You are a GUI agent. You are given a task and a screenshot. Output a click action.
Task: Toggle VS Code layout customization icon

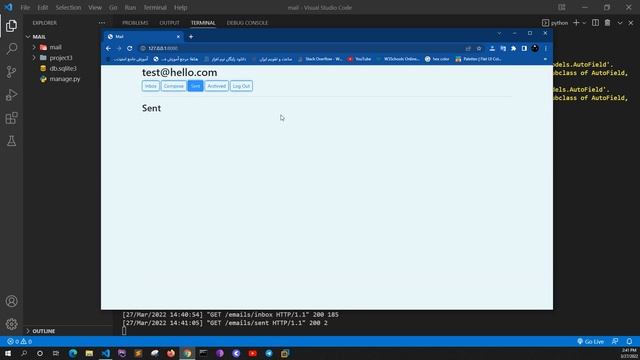pos(562,7)
